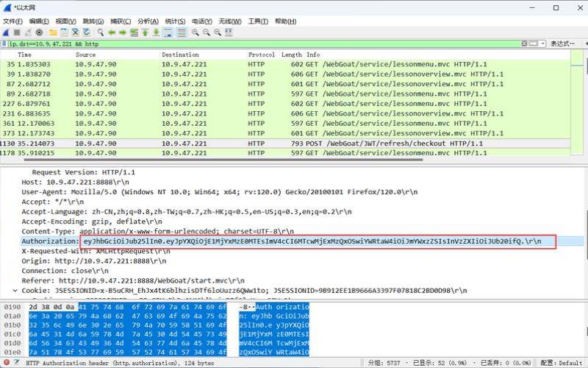
Task: Click expert info circle in status bar
Action: pyautogui.click(x=7, y=363)
